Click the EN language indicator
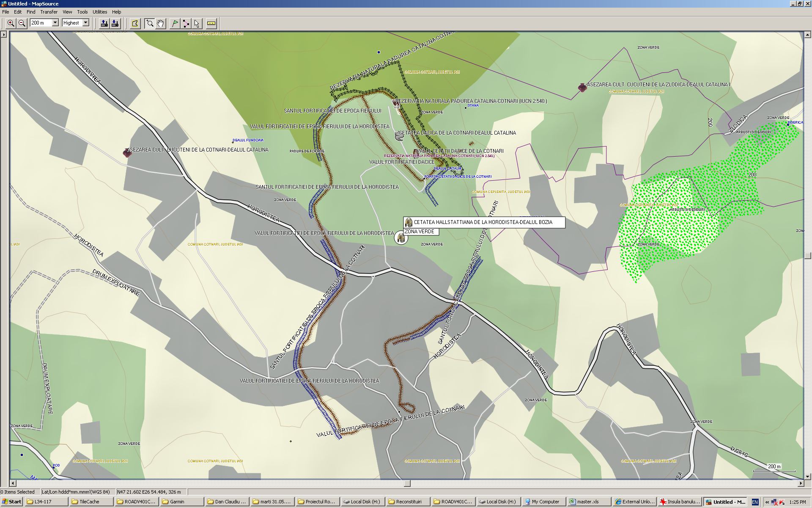This screenshot has height=508, width=812. pos(755,502)
